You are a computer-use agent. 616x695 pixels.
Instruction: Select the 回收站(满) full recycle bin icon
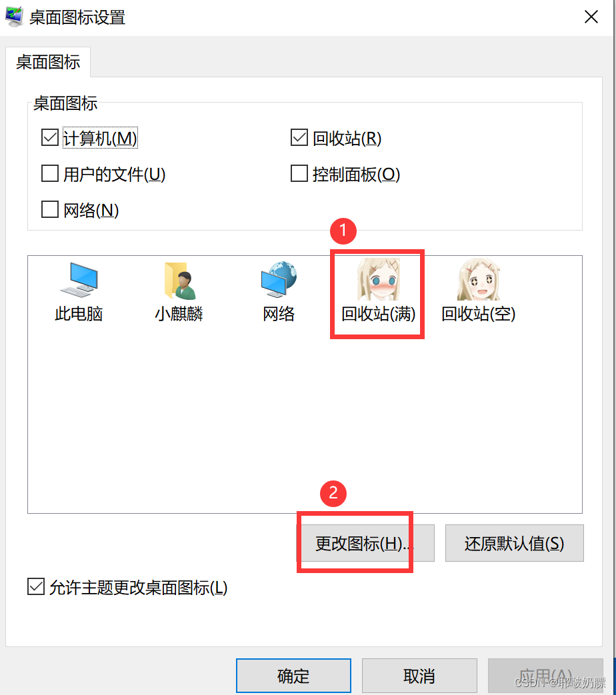(378, 280)
